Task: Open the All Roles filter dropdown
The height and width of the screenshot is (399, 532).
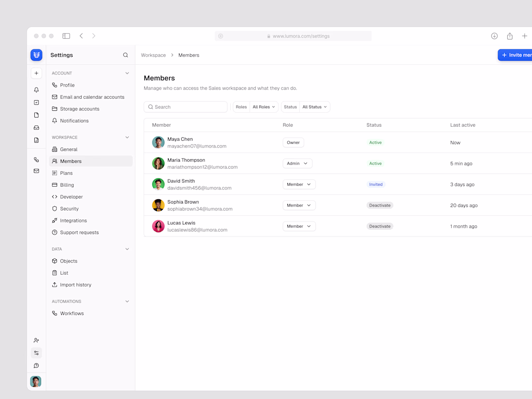Action: [x=264, y=107]
